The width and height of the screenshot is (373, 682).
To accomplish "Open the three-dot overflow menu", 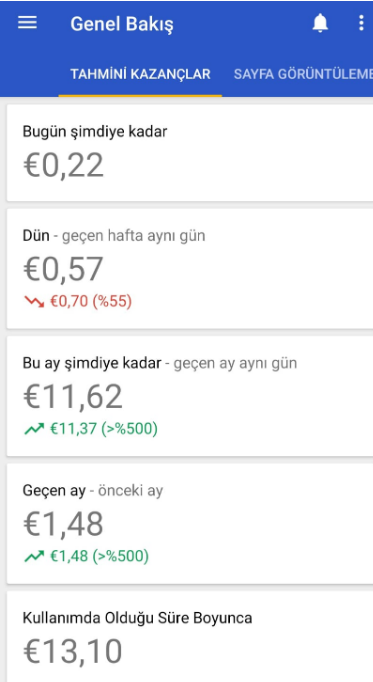I will (x=361, y=23).
